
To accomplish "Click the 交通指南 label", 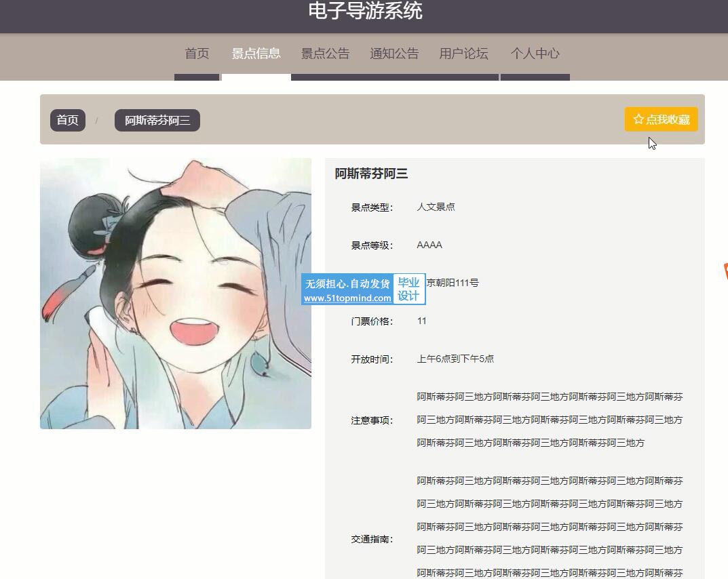I will [x=372, y=540].
